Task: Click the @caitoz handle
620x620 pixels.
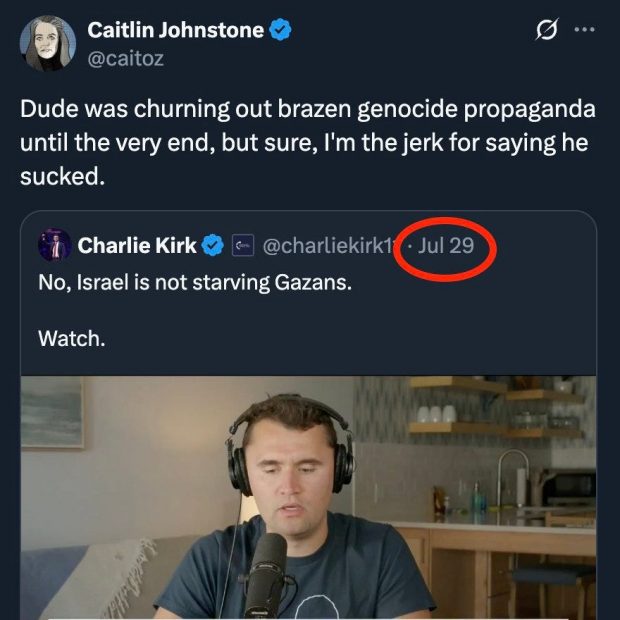Action: [x=126, y=58]
